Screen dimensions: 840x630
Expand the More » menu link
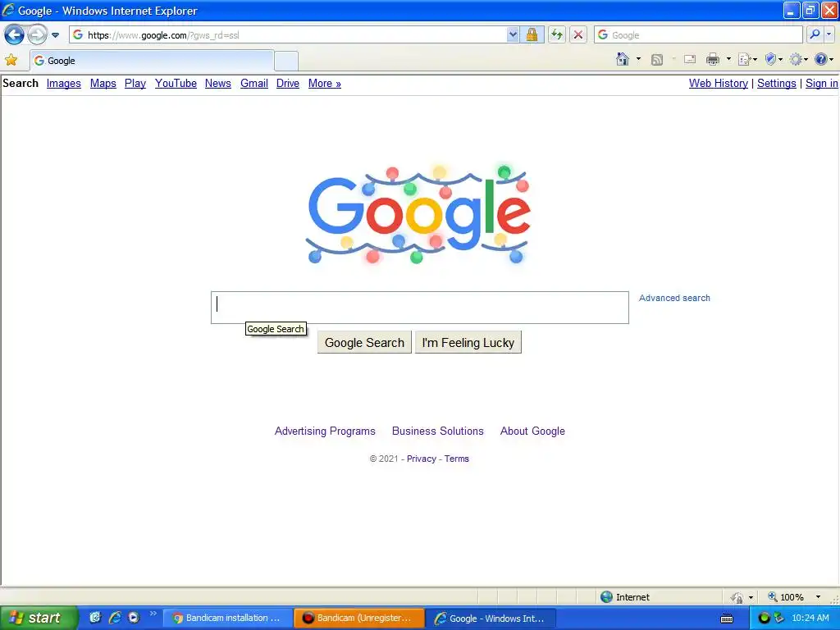click(325, 84)
